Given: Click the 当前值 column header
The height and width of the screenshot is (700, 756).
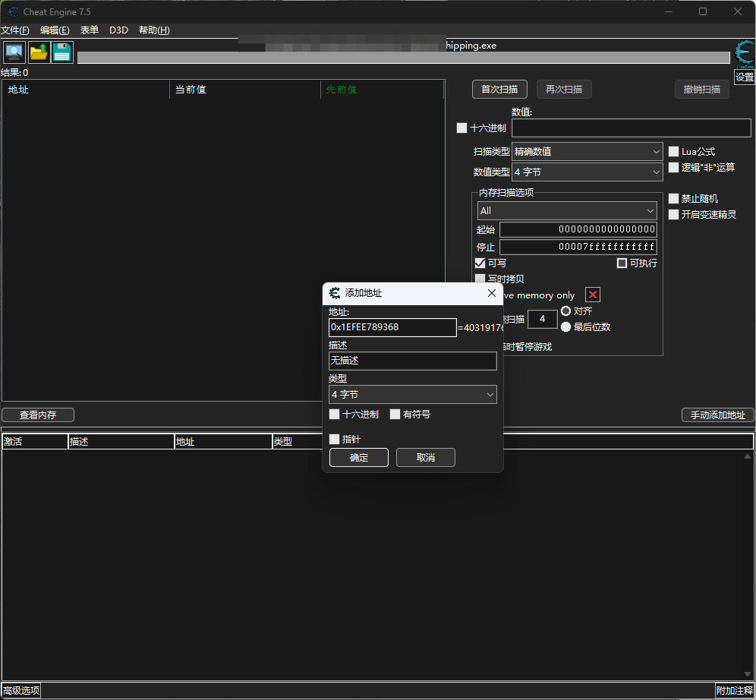Looking at the screenshot, I should [245, 90].
